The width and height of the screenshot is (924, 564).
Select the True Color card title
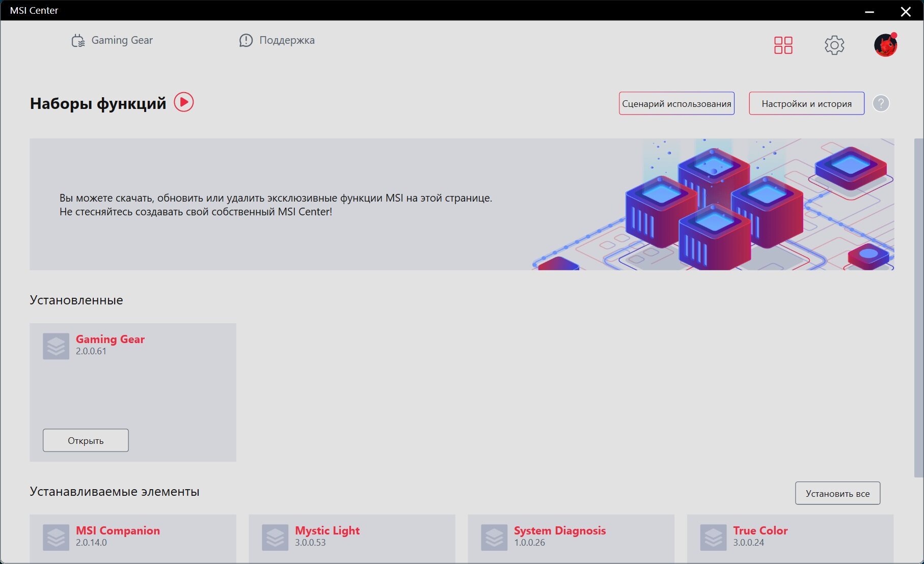(x=760, y=530)
